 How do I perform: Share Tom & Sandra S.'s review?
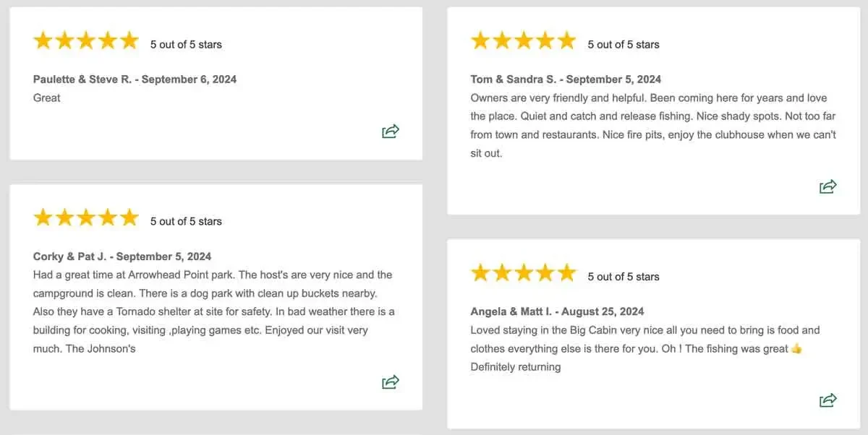828,186
